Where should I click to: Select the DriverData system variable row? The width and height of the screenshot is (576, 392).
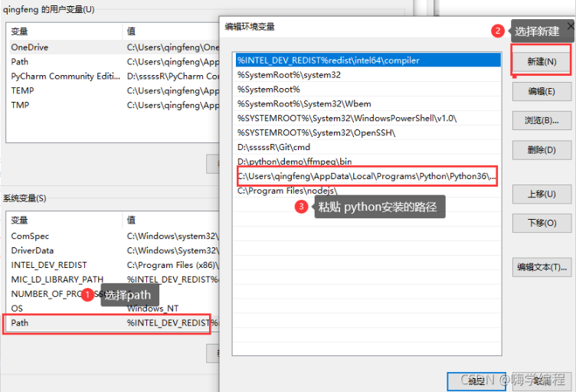point(115,250)
